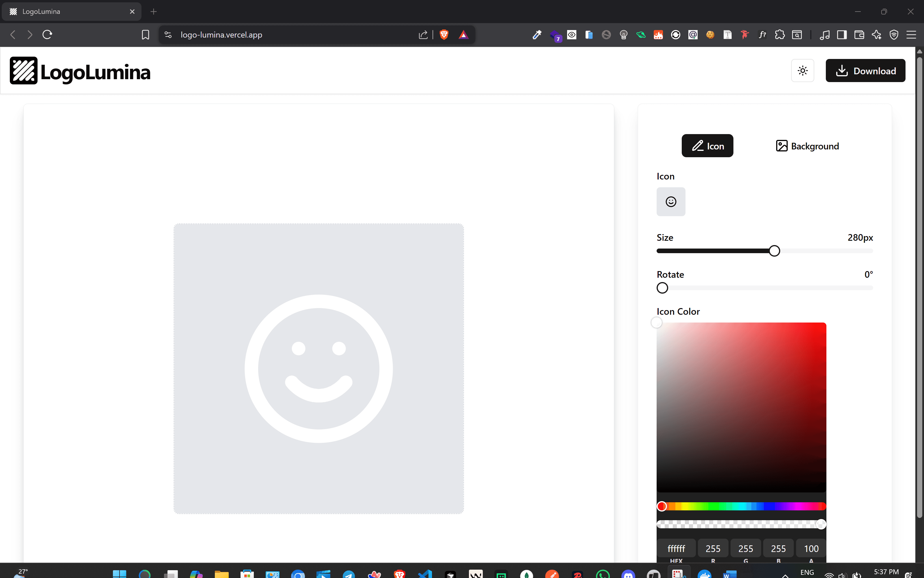Viewport: 924px width, 578px height.
Task: Click the alpha transparency slider handle
Action: 821,524
